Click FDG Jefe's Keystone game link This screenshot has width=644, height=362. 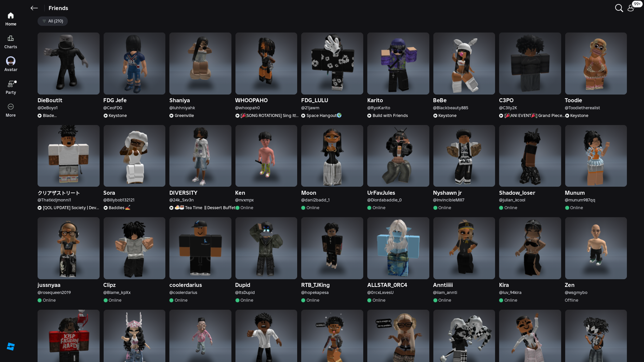click(117, 116)
